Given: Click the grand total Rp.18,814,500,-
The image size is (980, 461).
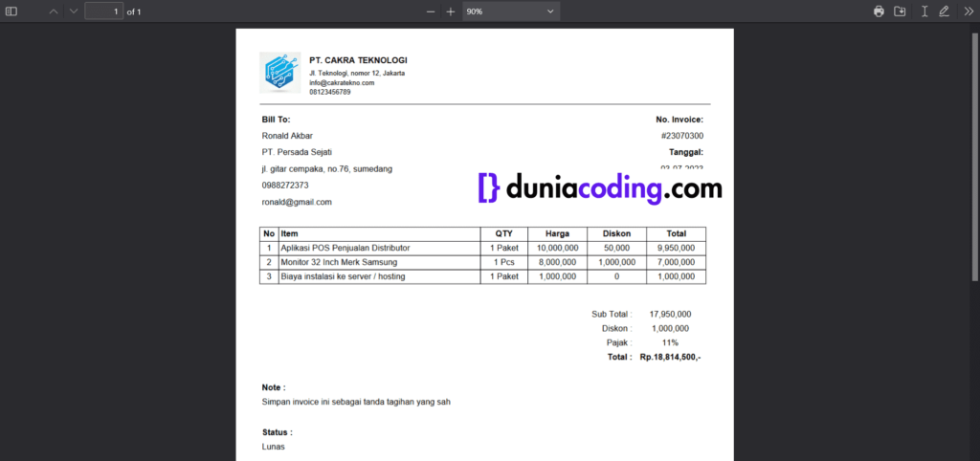Looking at the screenshot, I should (x=670, y=358).
